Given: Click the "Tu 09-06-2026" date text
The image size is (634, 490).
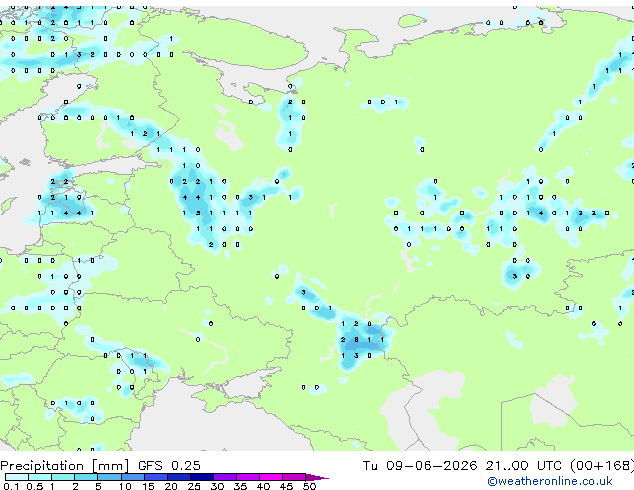Looking at the screenshot, I should (420, 466).
